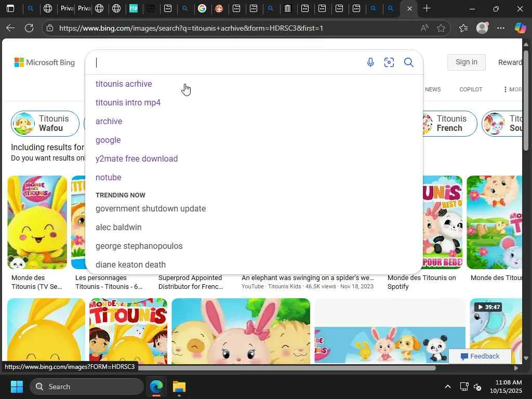Select suggestion 'archive'
The image size is (532, 399).
tap(109, 121)
